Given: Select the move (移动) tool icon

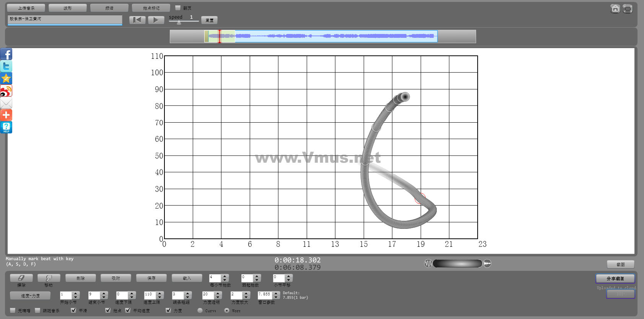Looking at the screenshot, I should 49,278.
